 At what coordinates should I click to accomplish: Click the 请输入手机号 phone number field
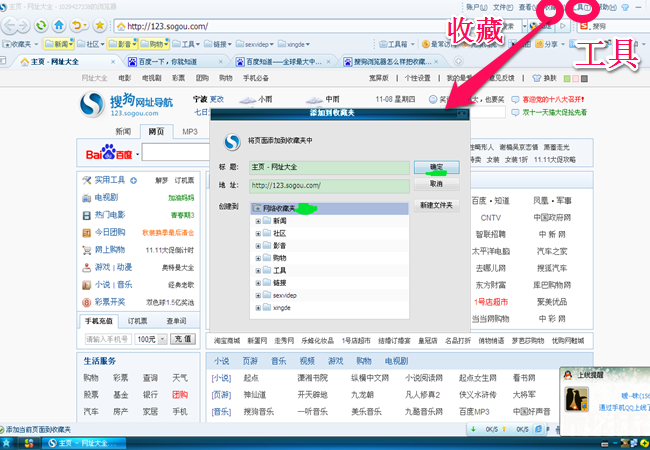tap(108, 339)
